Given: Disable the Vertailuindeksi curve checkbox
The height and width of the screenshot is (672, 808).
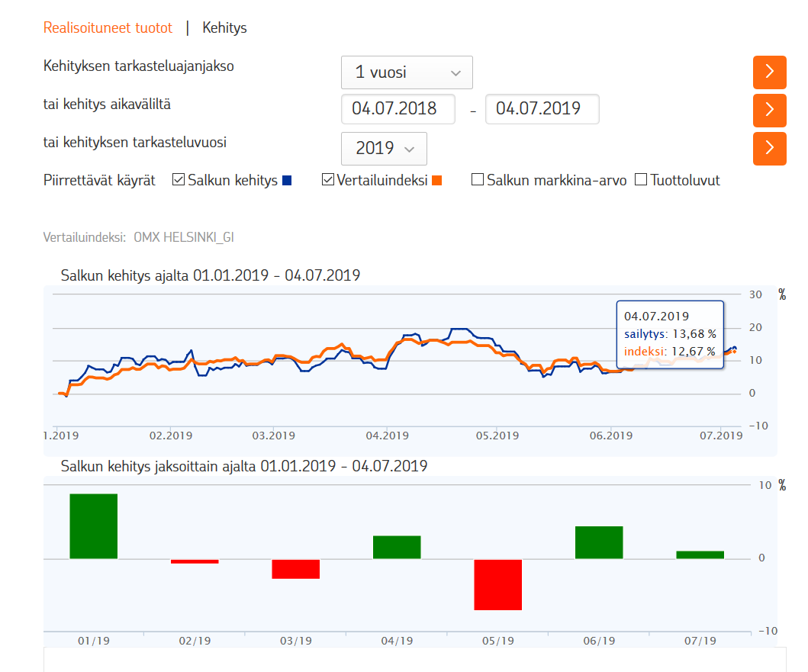Looking at the screenshot, I should [328, 181].
